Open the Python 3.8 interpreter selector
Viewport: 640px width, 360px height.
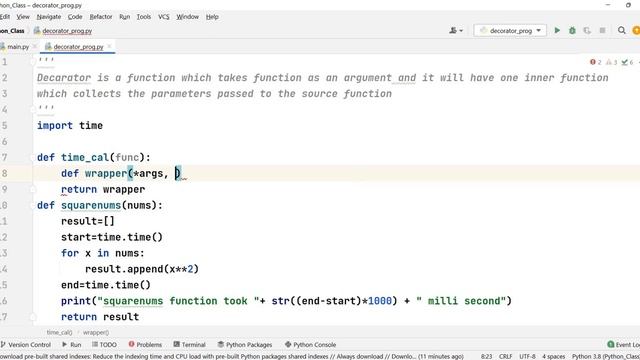pyautogui.click(x=606, y=356)
